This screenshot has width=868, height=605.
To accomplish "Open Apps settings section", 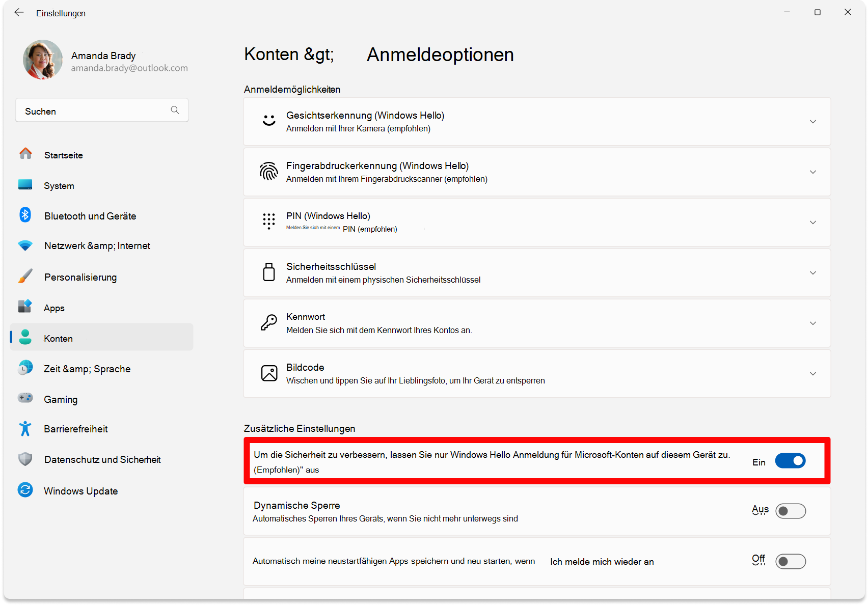I will tap(102, 308).
